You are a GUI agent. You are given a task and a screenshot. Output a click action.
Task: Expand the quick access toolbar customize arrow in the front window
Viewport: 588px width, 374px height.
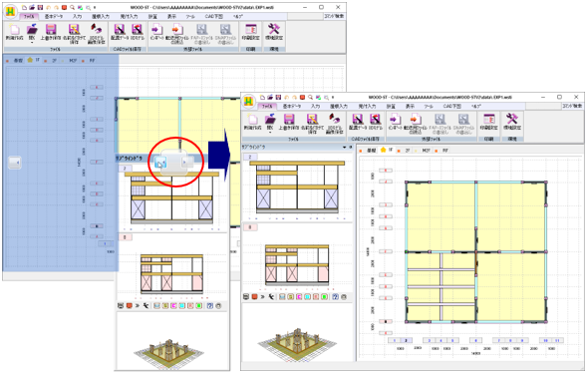click(x=333, y=98)
